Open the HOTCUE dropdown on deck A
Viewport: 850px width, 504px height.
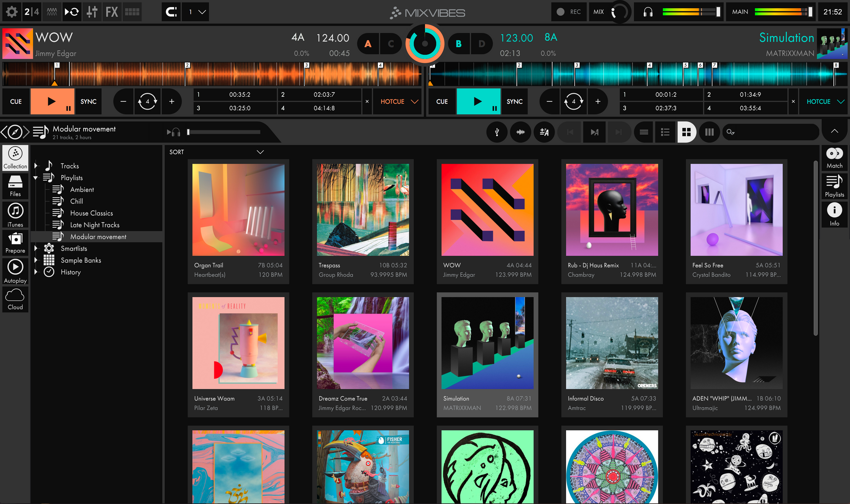pos(397,101)
